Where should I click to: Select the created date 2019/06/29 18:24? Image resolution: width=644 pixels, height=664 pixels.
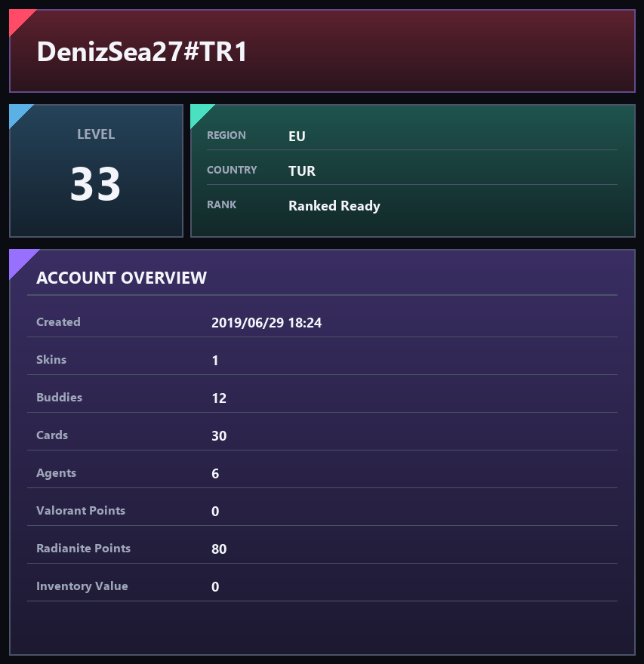pos(267,323)
